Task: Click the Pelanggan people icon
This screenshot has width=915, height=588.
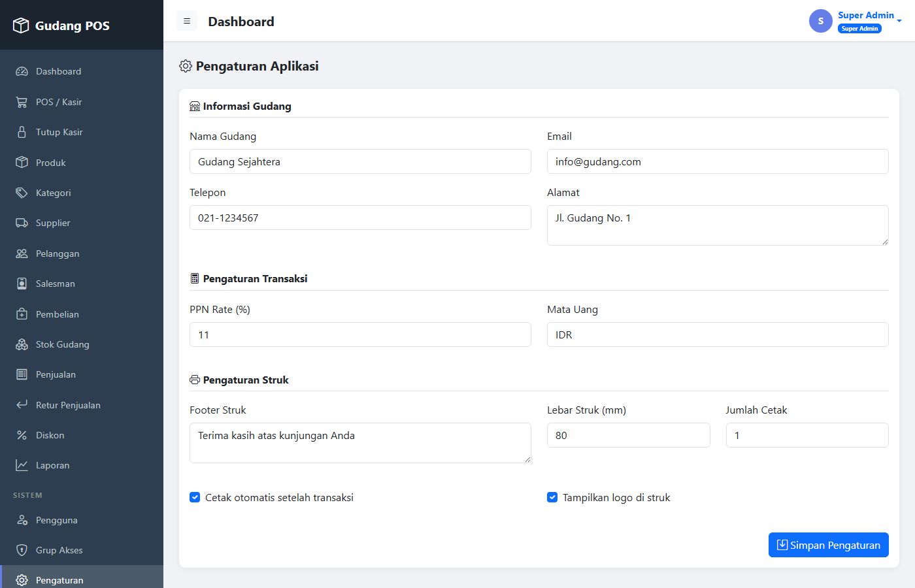Action: [x=22, y=253]
